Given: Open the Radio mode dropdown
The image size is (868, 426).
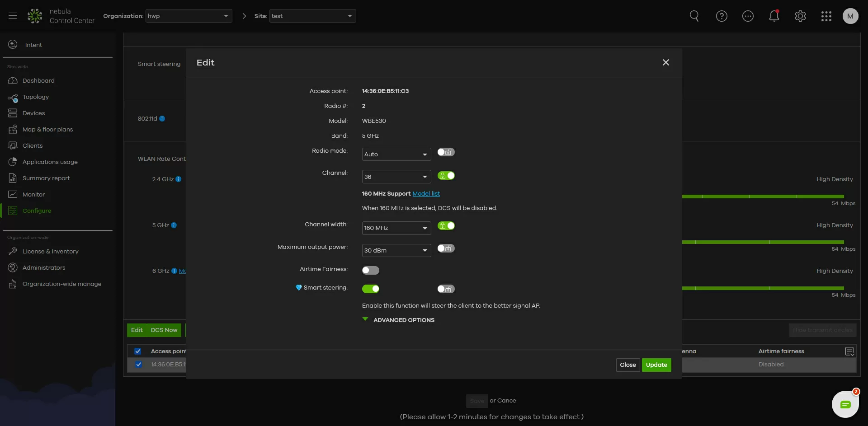Looking at the screenshot, I should pyautogui.click(x=396, y=154).
